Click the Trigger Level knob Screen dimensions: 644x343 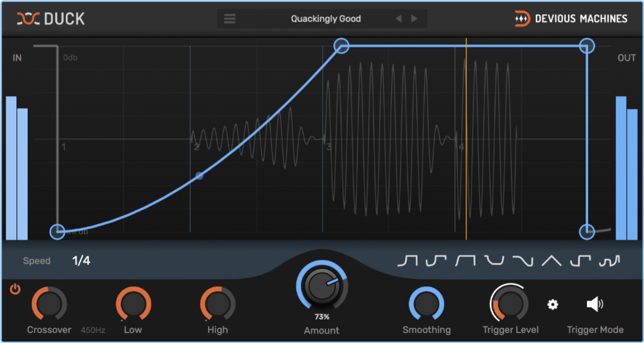coord(509,303)
